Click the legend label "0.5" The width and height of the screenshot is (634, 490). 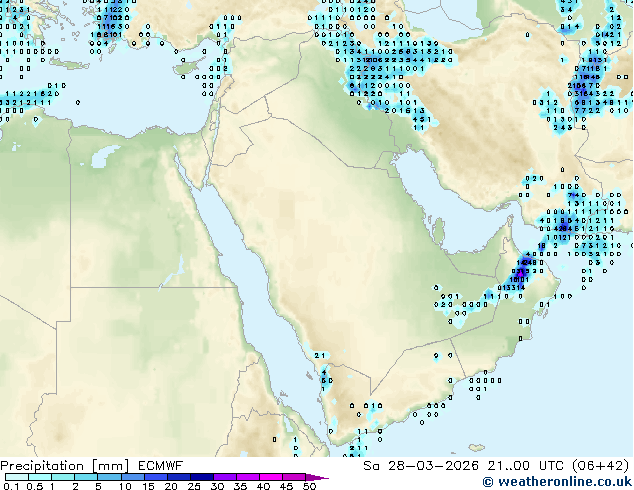coord(35,486)
